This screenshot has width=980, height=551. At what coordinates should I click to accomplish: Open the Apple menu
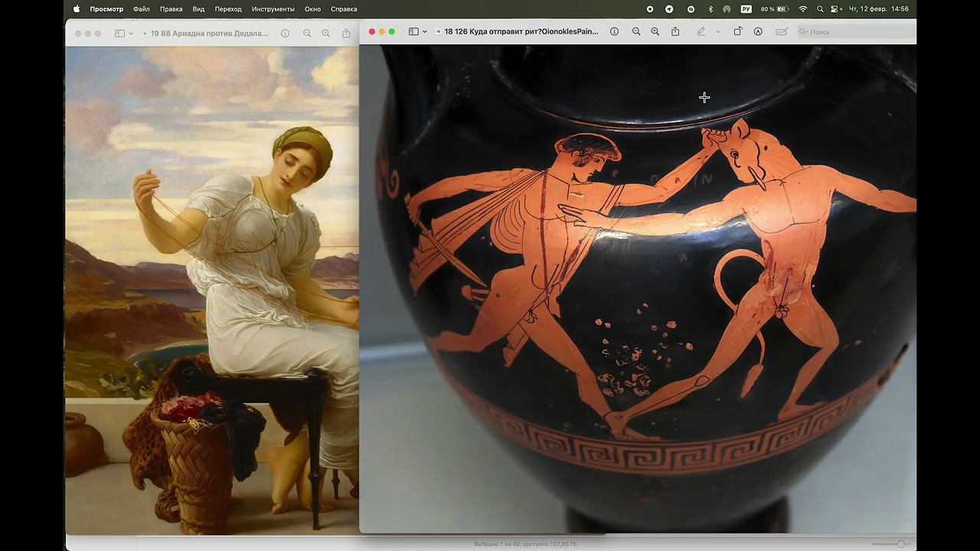(77, 9)
